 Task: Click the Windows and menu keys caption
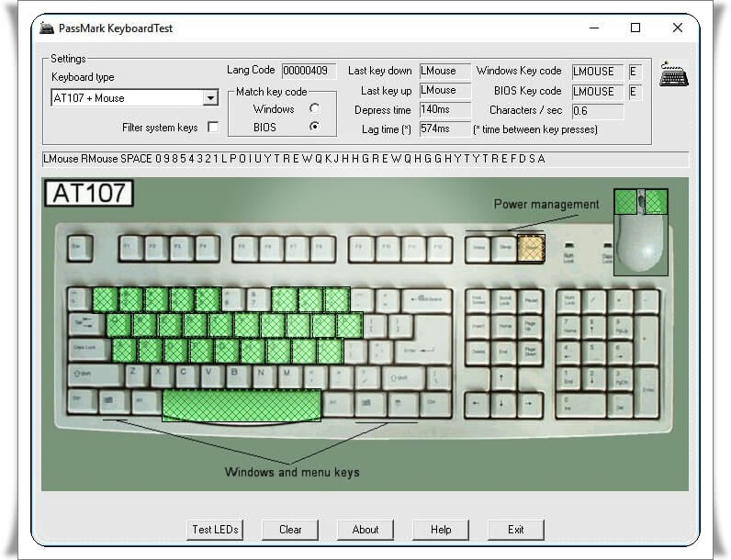292,473
